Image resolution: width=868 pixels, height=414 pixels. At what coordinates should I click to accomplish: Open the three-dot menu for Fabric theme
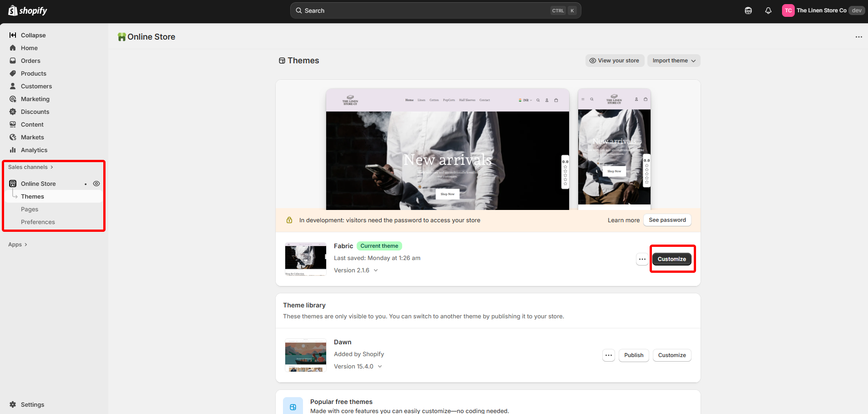tap(642, 259)
